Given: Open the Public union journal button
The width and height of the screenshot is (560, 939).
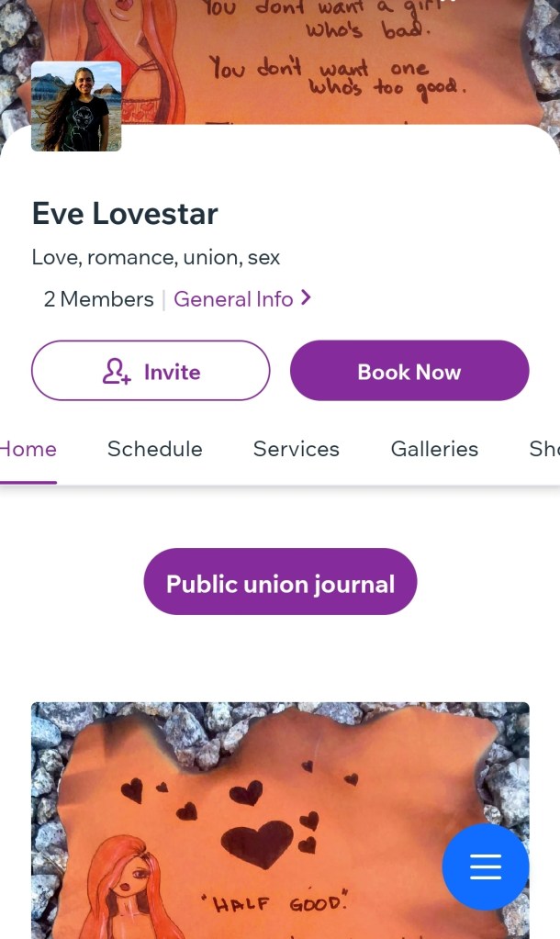Looking at the screenshot, I should (x=280, y=582).
